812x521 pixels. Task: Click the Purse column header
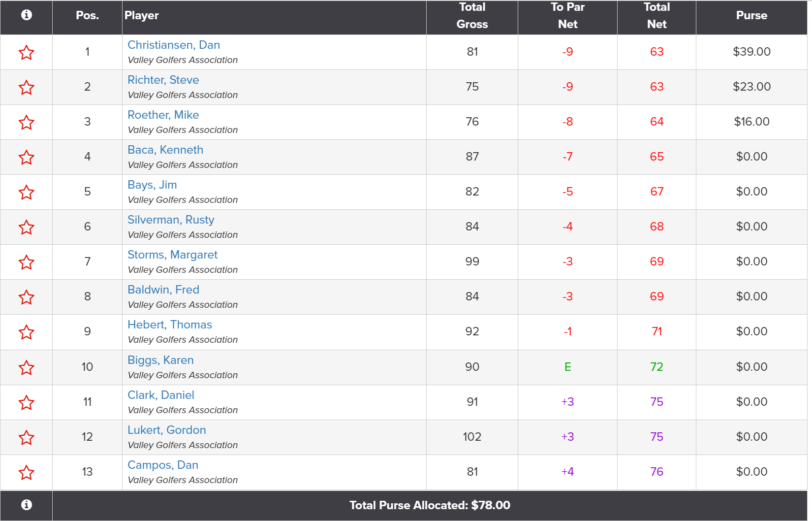[x=751, y=15]
